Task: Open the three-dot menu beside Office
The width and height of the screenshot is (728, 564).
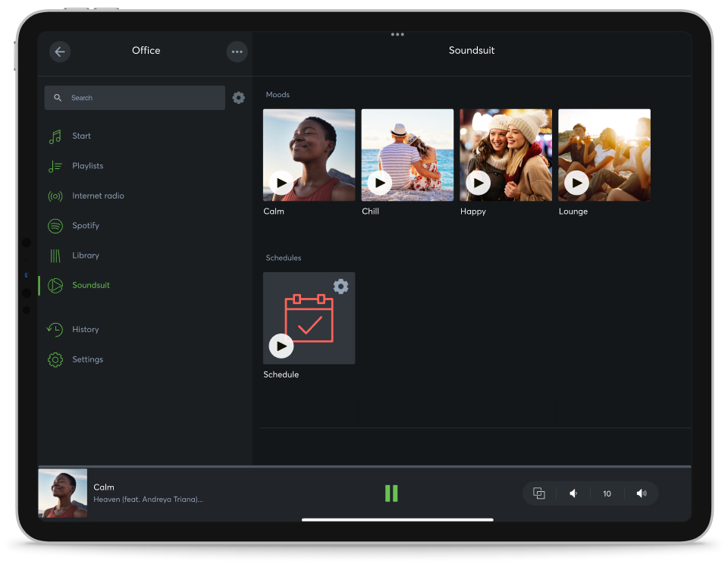Action: (237, 52)
